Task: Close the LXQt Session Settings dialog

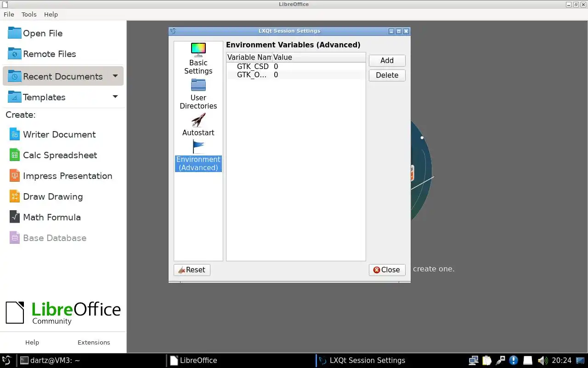Action: click(387, 270)
